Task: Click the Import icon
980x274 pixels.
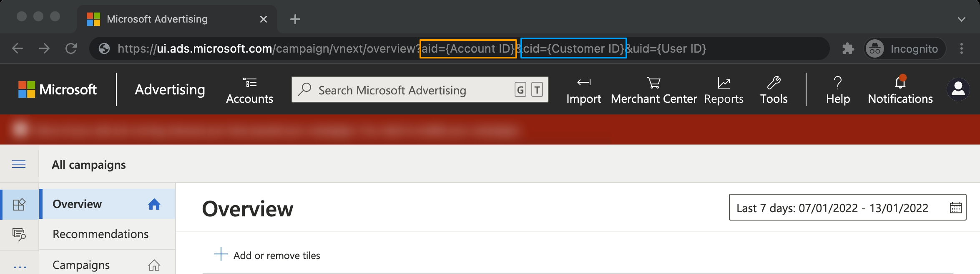Action: pos(583,83)
